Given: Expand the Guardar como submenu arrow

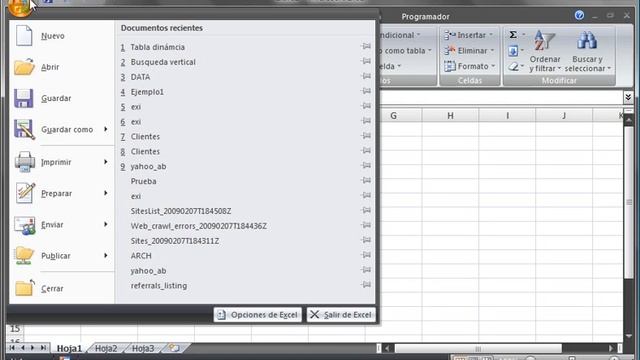Looking at the screenshot, I should tap(106, 129).
